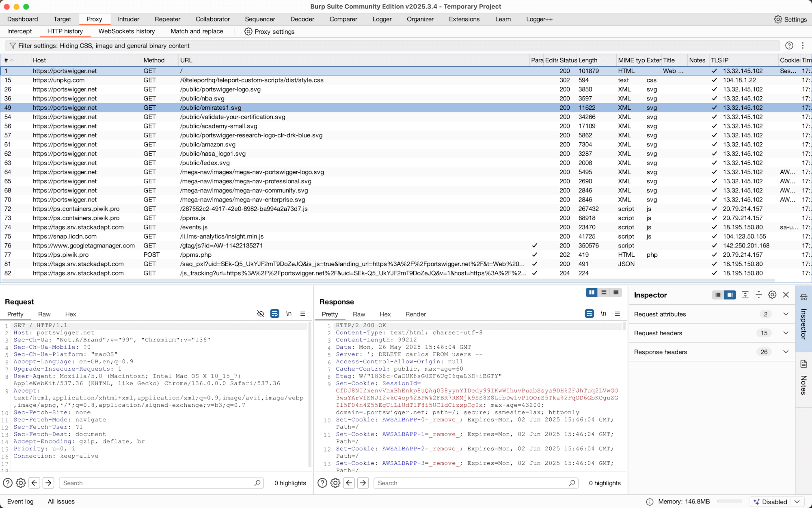This screenshot has width=812, height=508.
Task: Open the HTTP history three-dot menu
Action: pyautogui.click(x=803, y=46)
